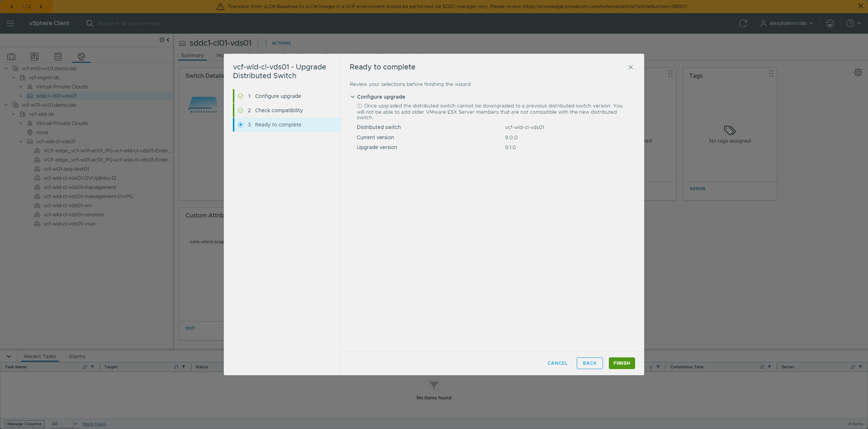Open the Hosts and Clusters inventory view
Image resolution: width=868 pixels, height=429 pixels.
coord(11,56)
